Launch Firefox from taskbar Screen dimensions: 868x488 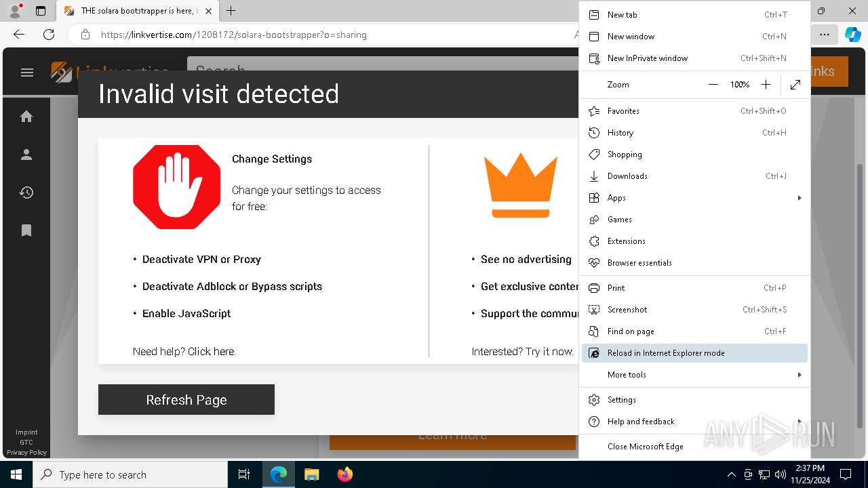[344, 474]
